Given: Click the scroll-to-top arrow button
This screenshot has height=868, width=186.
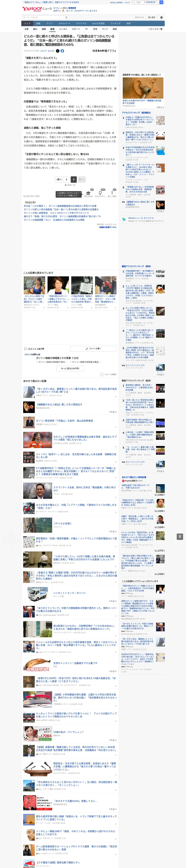Looking at the screenshot, I should tap(180, 536).
